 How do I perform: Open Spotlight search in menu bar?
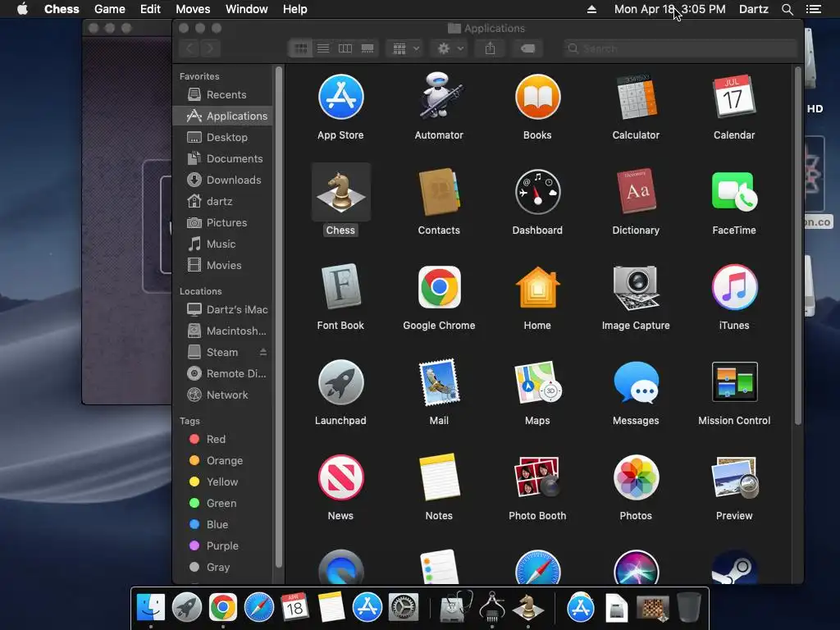787,9
